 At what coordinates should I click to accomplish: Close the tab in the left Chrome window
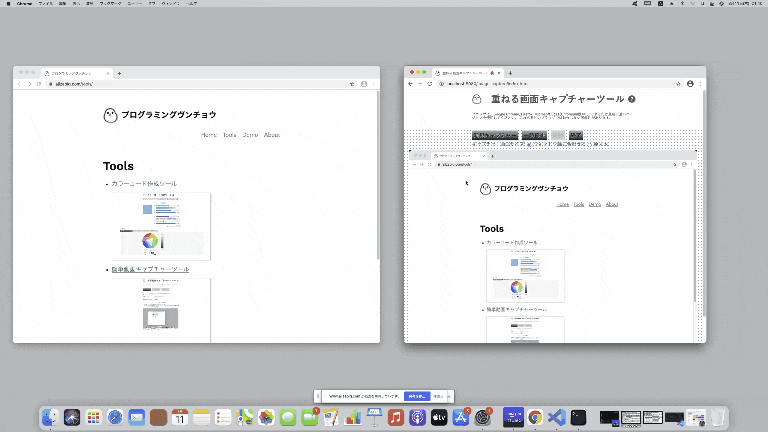pyautogui.click(x=108, y=73)
